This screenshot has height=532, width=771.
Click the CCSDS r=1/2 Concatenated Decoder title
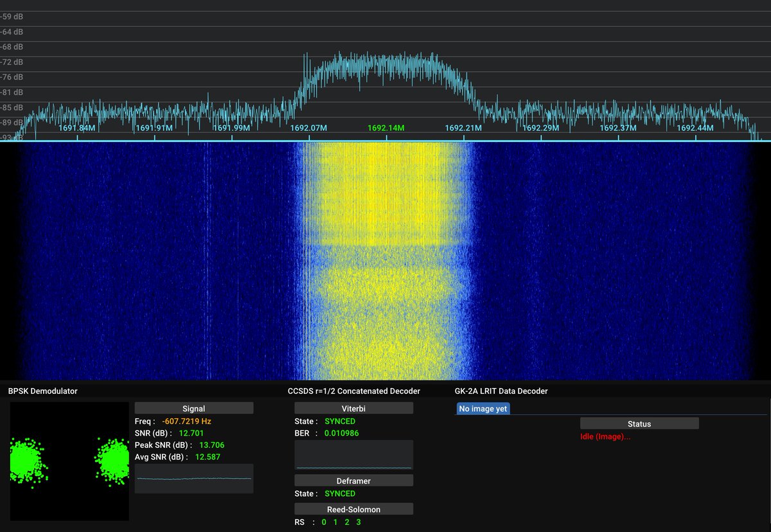point(354,391)
